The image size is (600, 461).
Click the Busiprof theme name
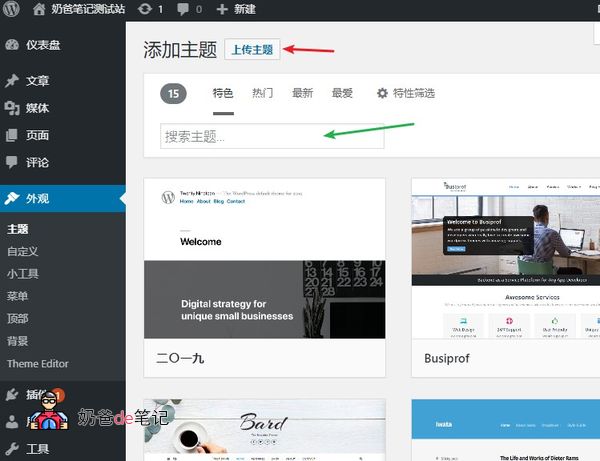(447, 358)
